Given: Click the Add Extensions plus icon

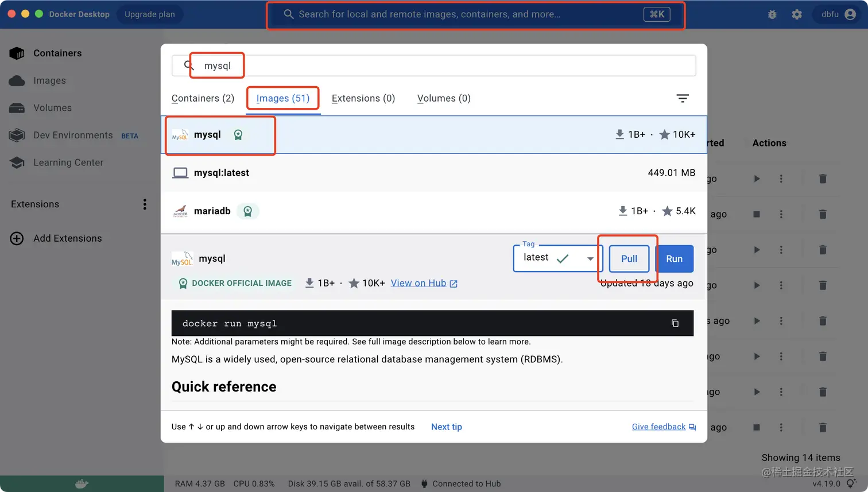Looking at the screenshot, I should click(x=17, y=238).
